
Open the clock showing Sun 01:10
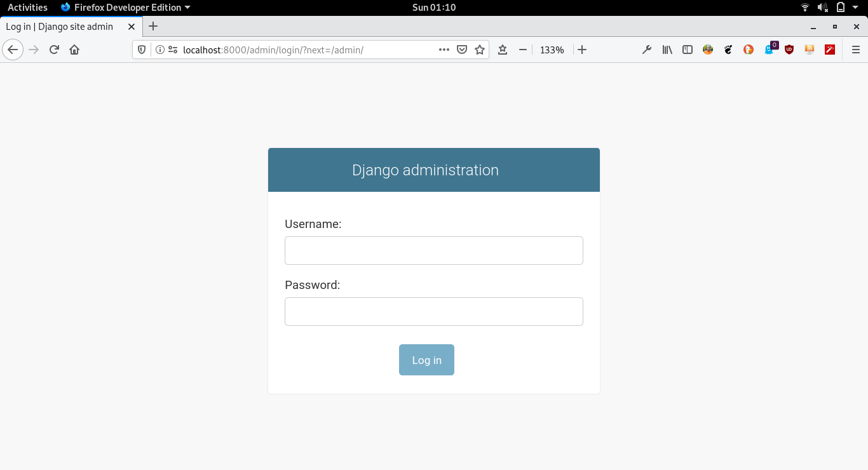point(434,8)
